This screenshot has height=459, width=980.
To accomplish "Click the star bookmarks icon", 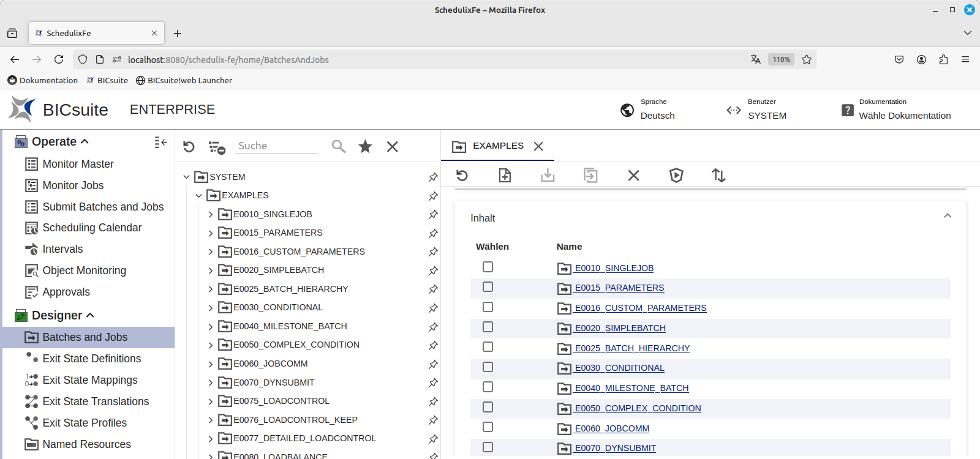I will [366, 146].
